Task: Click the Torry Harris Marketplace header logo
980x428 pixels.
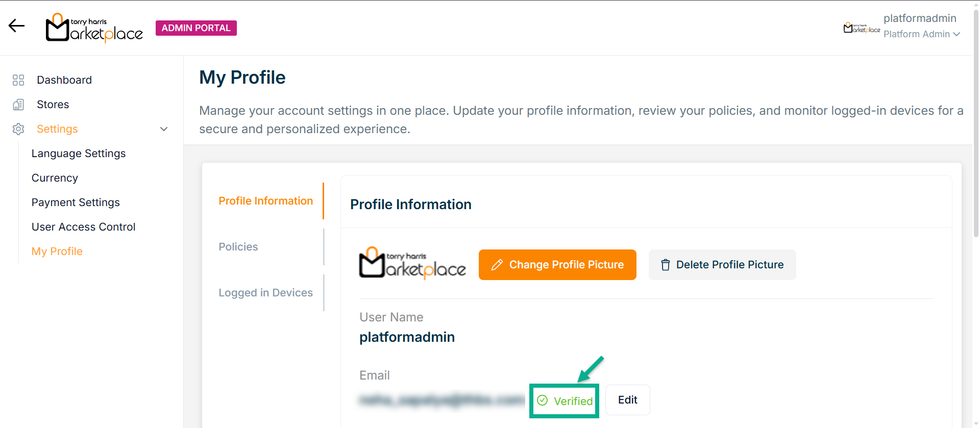Action: 94,28
